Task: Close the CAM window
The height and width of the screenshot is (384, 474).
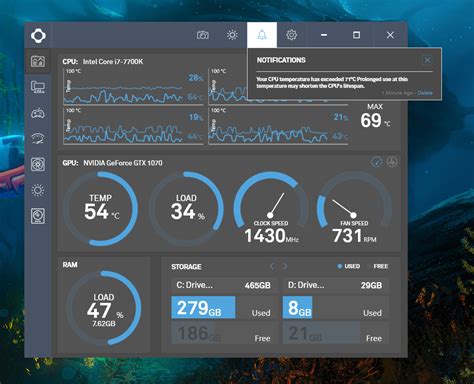Action: [x=390, y=35]
